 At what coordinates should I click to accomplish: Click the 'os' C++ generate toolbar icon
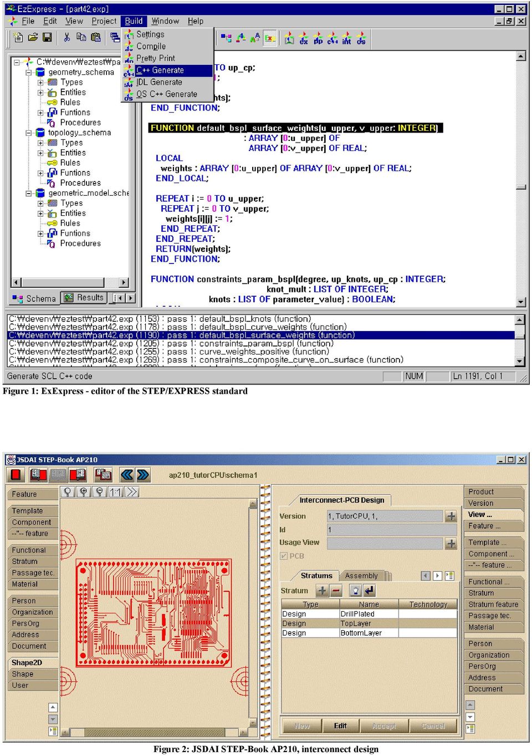point(361,38)
